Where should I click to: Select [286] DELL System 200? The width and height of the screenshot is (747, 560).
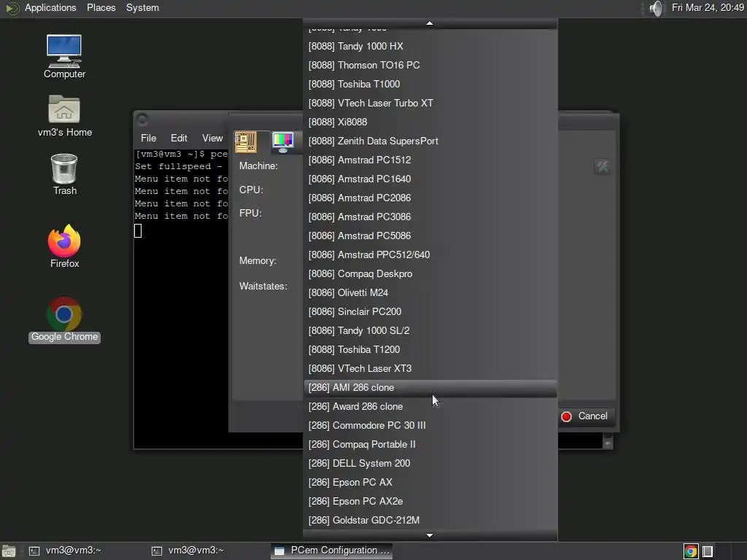click(x=430, y=463)
